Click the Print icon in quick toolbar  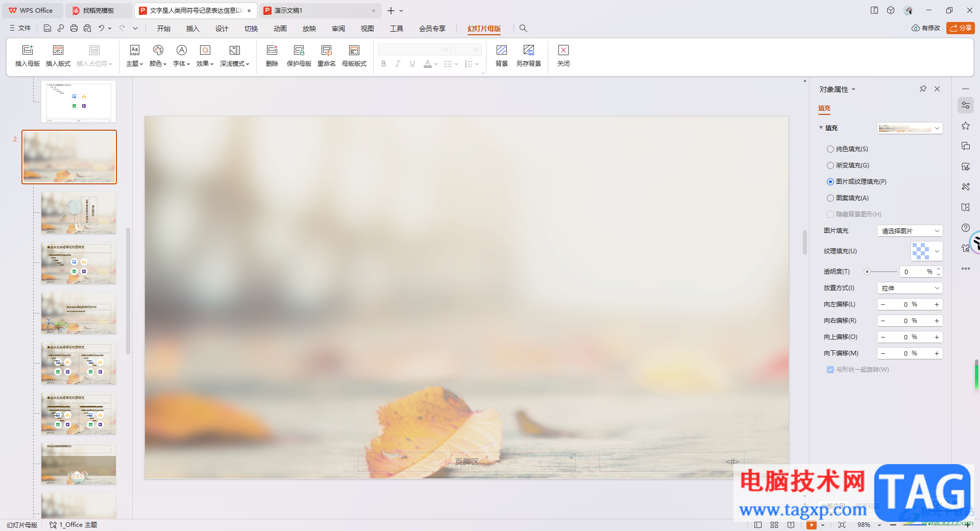click(x=74, y=29)
